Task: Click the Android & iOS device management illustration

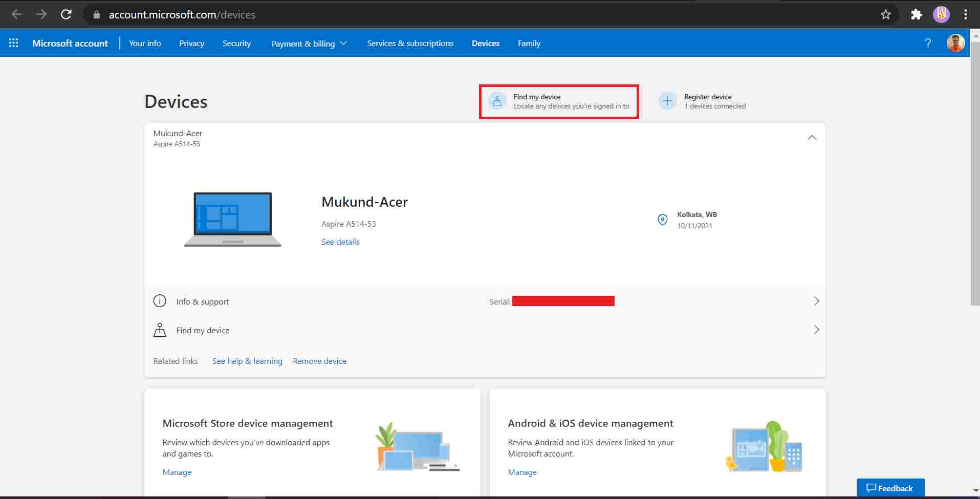Action: (x=764, y=446)
